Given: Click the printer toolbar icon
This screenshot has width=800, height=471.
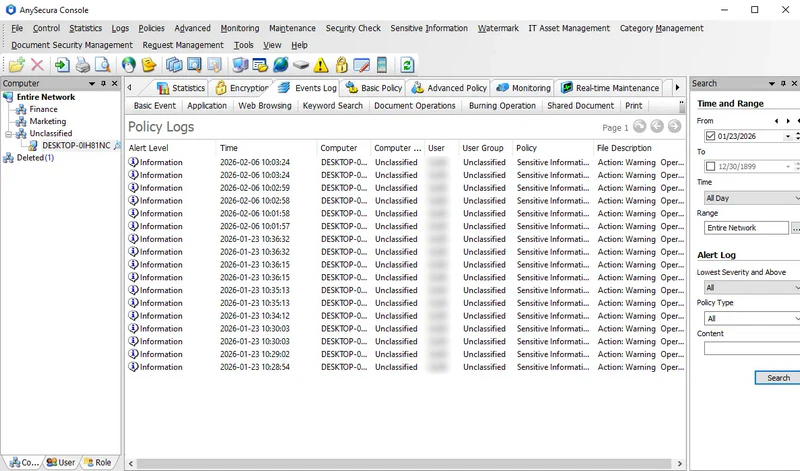Looking at the screenshot, I should [x=83, y=65].
